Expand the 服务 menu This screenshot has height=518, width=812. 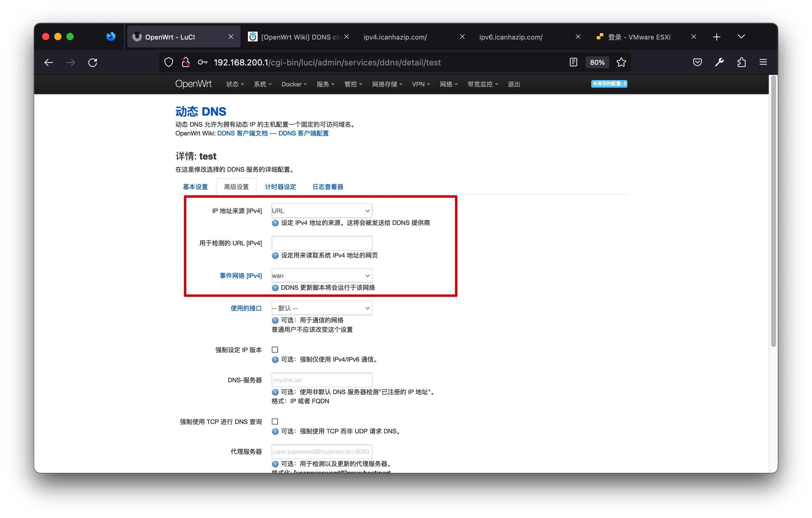(325, 84)
